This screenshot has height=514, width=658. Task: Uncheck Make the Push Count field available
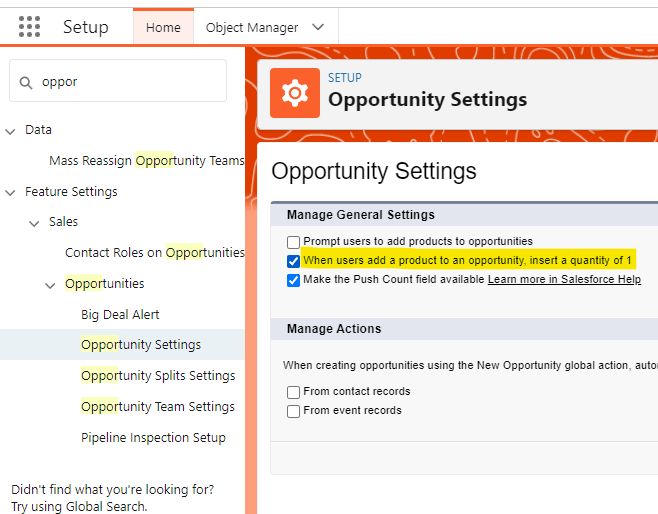293,280
